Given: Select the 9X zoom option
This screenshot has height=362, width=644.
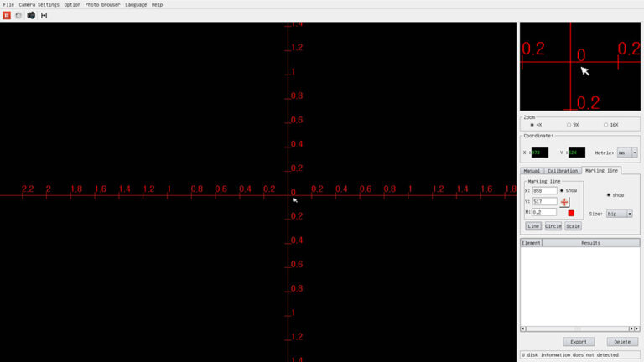Looking at the screenshot, I should click(x=569, y=125).
